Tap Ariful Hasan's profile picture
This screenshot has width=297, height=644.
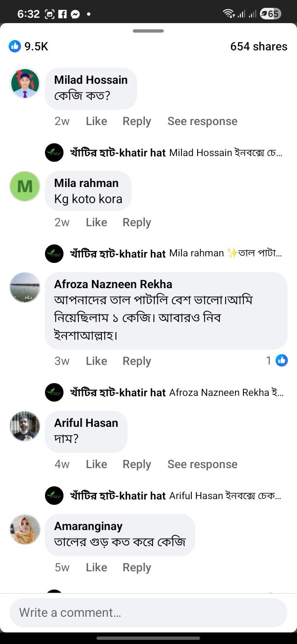point(25,426)
